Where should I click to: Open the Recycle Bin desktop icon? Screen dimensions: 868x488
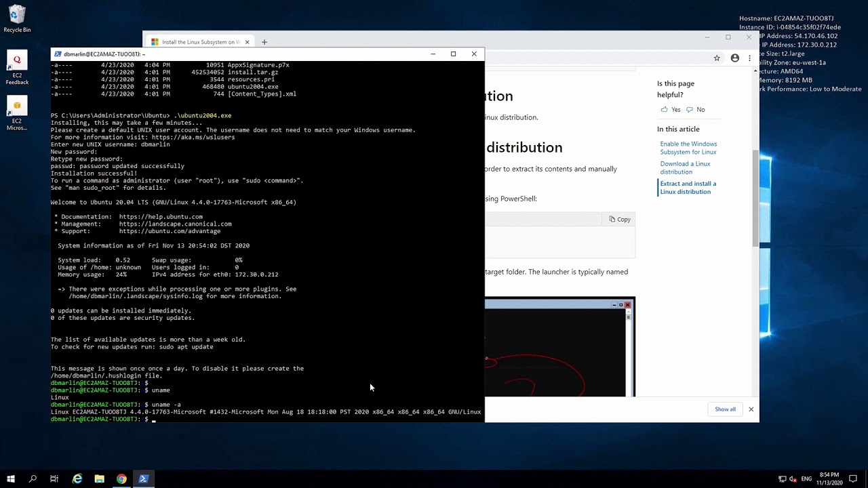pos(17,19)
